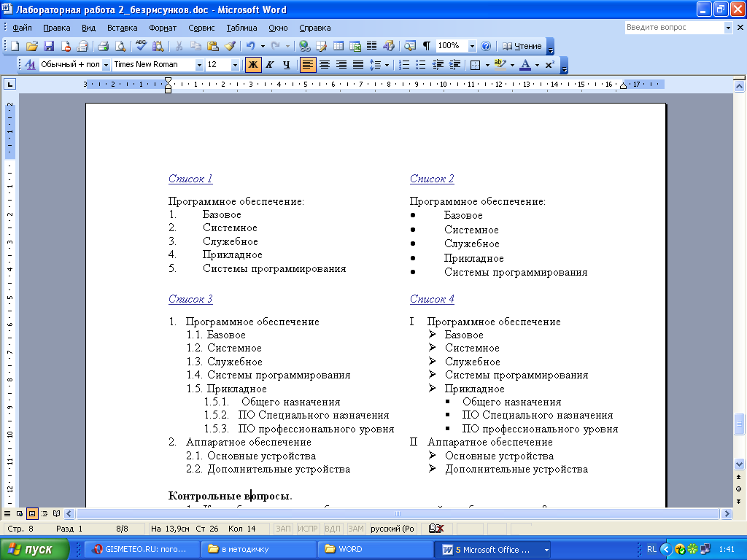This screenshot has height=560, width=747.
Task: Click the Print icon in the toolbar
Action: (x=103, y=46)
